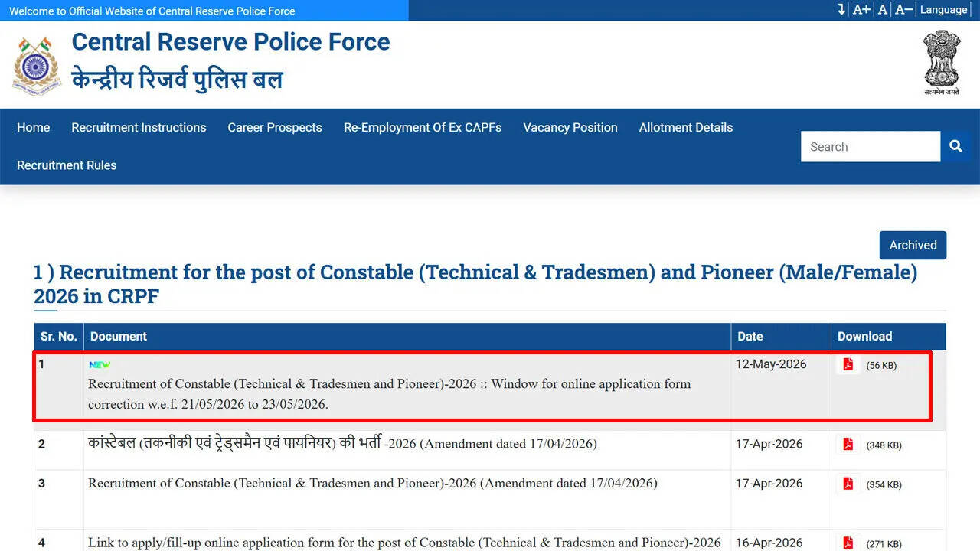Focus the Search input field
Viewport: 980px width, 551px height.
[871, 146]
